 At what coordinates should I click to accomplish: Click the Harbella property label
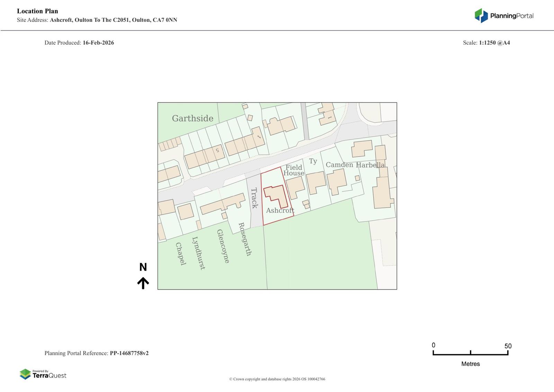(370, 165)
